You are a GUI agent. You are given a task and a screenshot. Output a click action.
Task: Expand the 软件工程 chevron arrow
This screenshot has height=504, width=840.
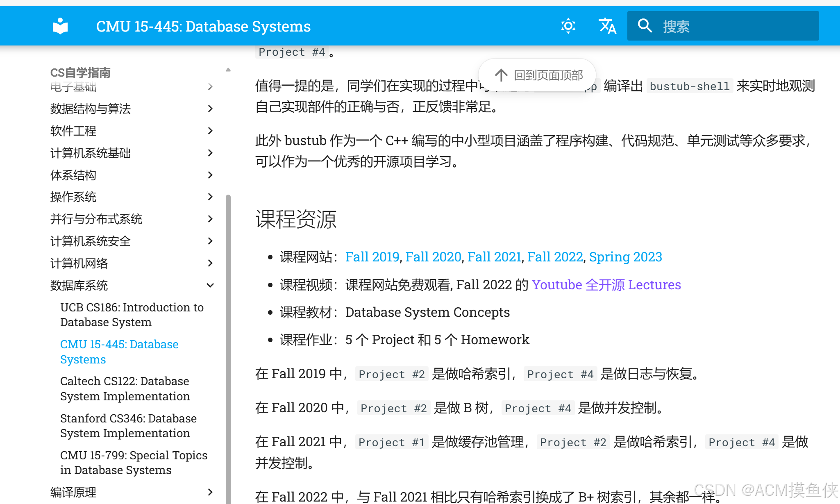210,131
